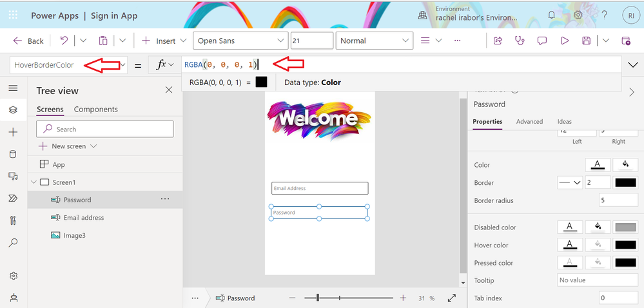Click the Back arrow button
This screenshot has width=644, height=308.
28,41
